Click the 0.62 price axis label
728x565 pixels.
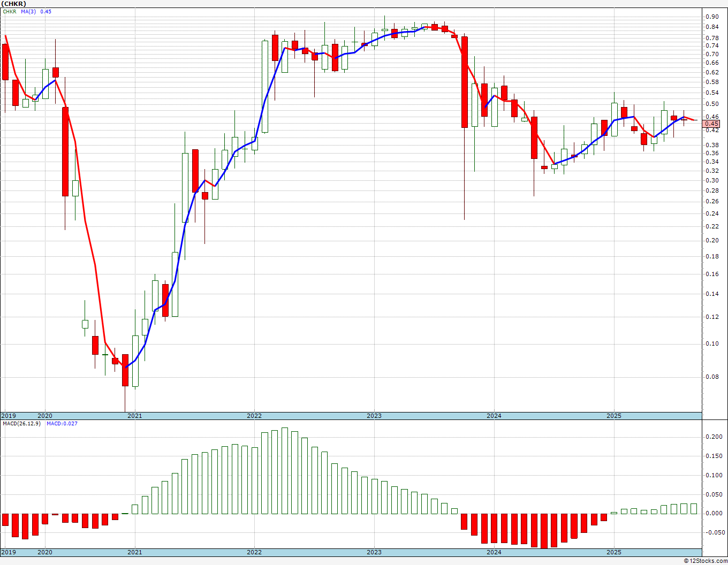pyautogui.click(x=712, y=72)
